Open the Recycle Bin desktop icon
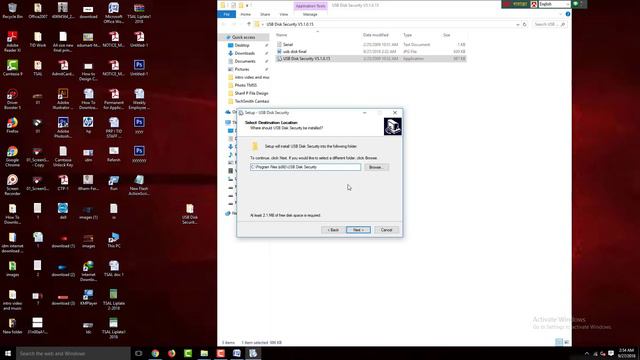Image resolution: width=640 pixels, height=360 pixels. 12,11
